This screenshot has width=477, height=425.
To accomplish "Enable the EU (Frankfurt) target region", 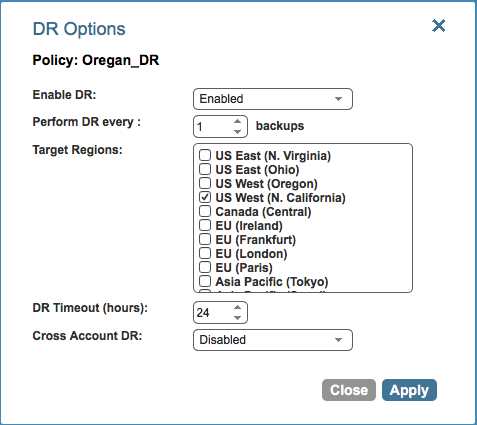I will pos(205,239).
